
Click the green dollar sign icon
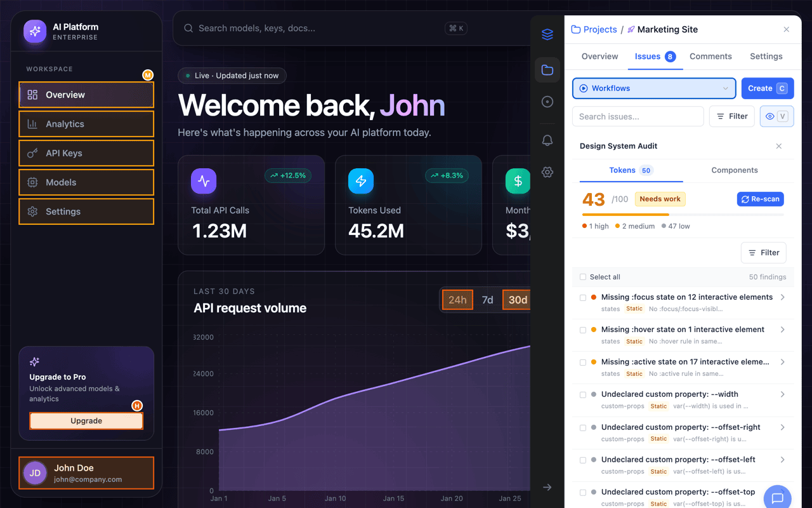tap(518, 181)
